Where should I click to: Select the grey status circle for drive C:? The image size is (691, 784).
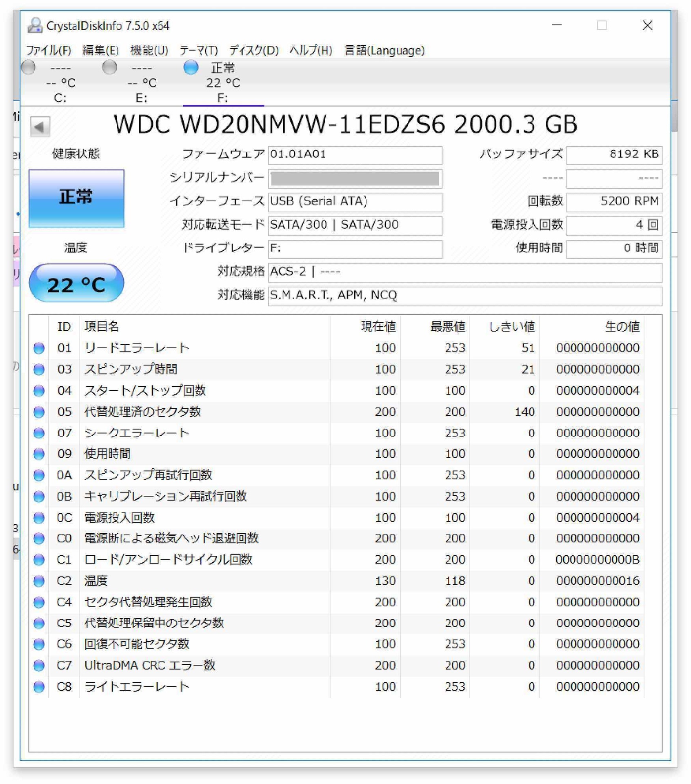(x=29, y=67)
